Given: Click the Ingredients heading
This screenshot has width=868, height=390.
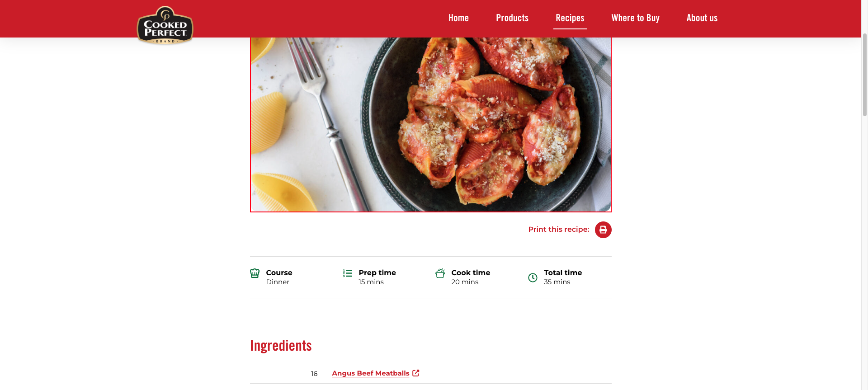Looking at the screenshot, I should tap(281, 346).
